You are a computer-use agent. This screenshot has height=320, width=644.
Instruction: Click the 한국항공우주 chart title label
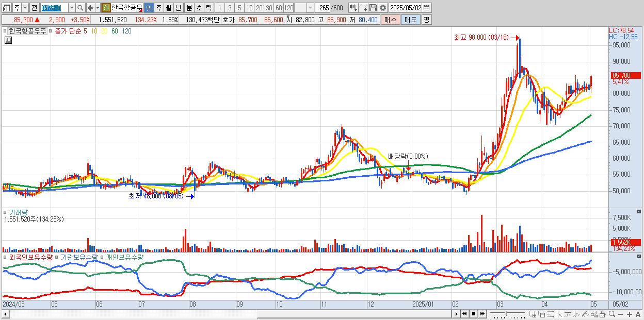pos(27,31)
